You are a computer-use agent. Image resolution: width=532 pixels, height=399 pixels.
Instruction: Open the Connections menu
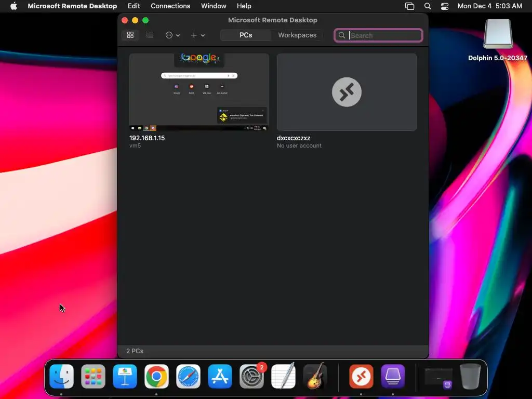point(170,6)
